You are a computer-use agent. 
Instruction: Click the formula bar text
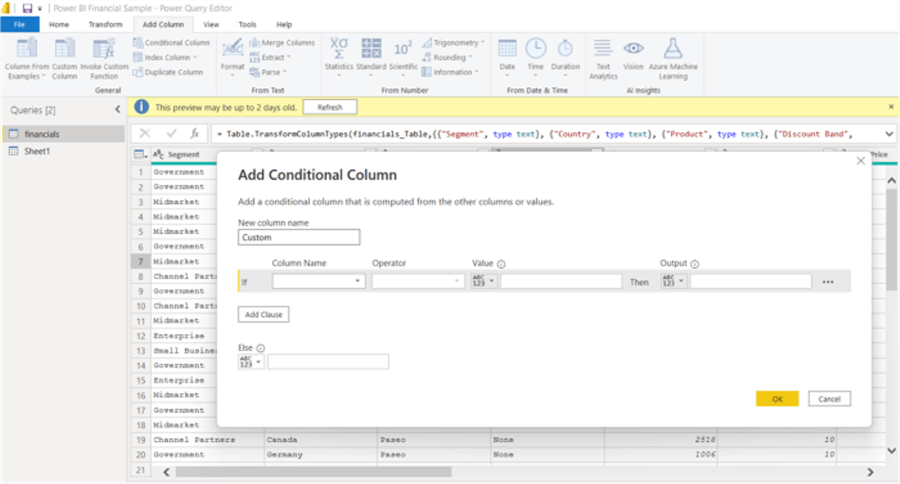[x=537, y=134]
